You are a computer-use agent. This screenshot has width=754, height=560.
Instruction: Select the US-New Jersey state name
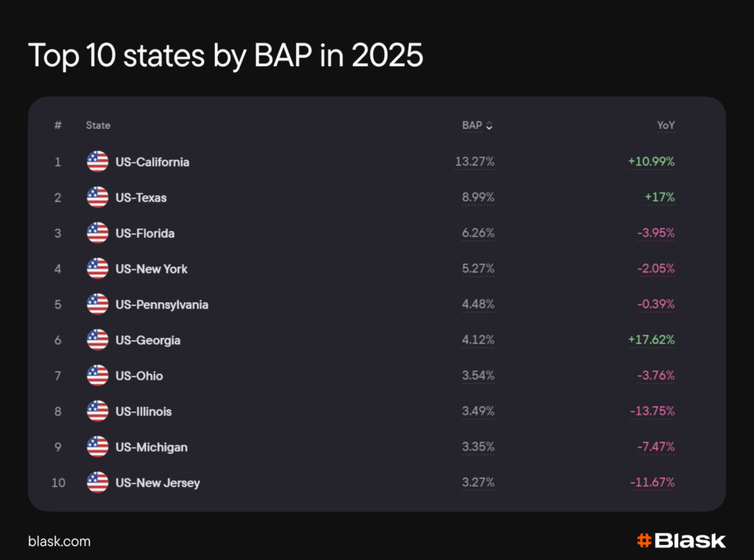coord(158,483)
